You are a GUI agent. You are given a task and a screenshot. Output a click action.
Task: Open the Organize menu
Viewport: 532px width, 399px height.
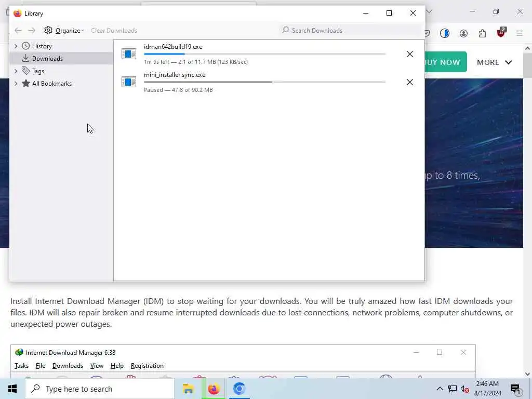(64, 31)
